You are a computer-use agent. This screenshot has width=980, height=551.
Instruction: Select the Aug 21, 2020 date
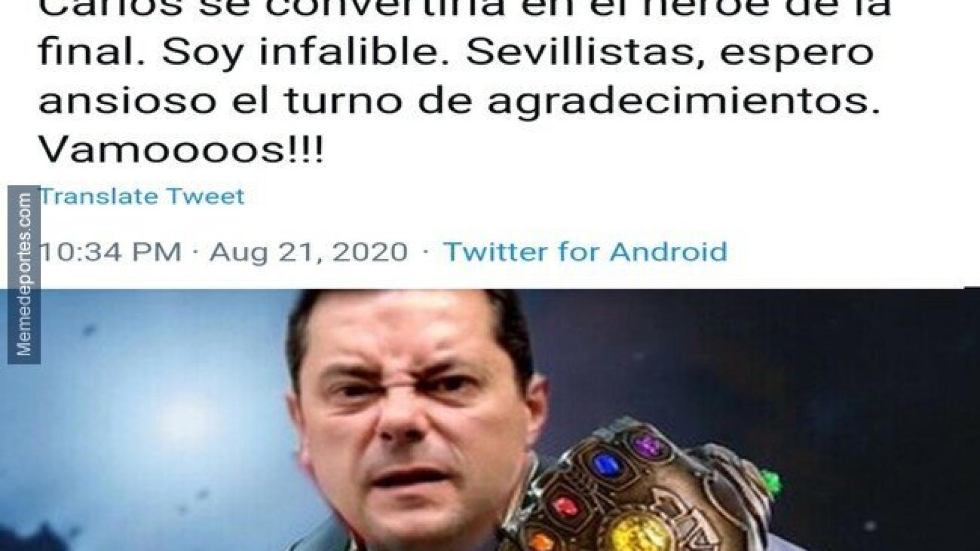308,252
